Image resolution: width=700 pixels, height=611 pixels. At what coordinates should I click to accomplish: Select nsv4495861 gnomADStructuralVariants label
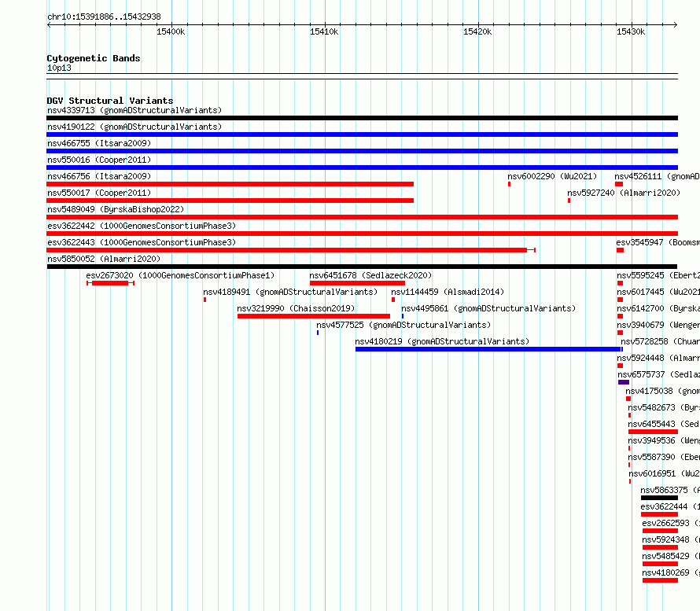coord(488,308)
